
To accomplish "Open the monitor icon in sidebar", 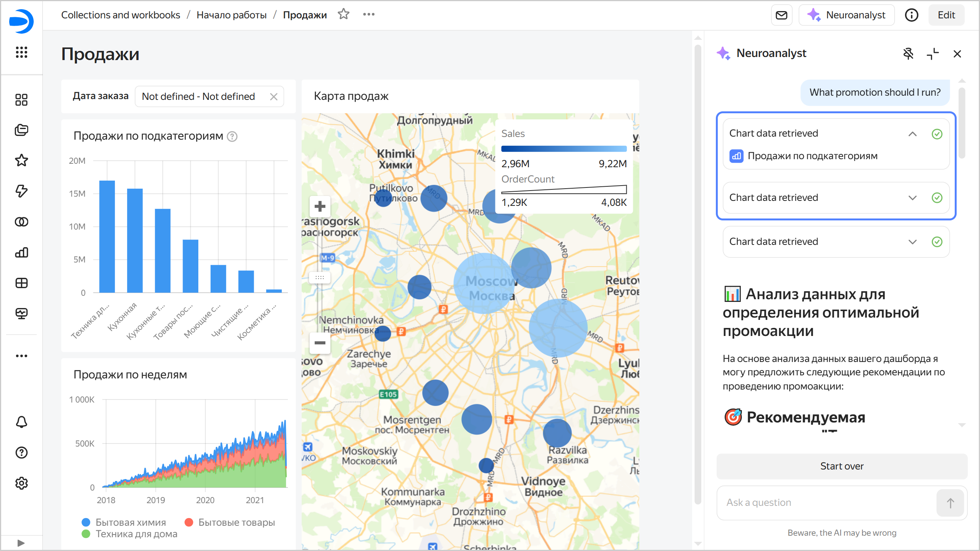I will pyautogui.click(x=21, y=313).
